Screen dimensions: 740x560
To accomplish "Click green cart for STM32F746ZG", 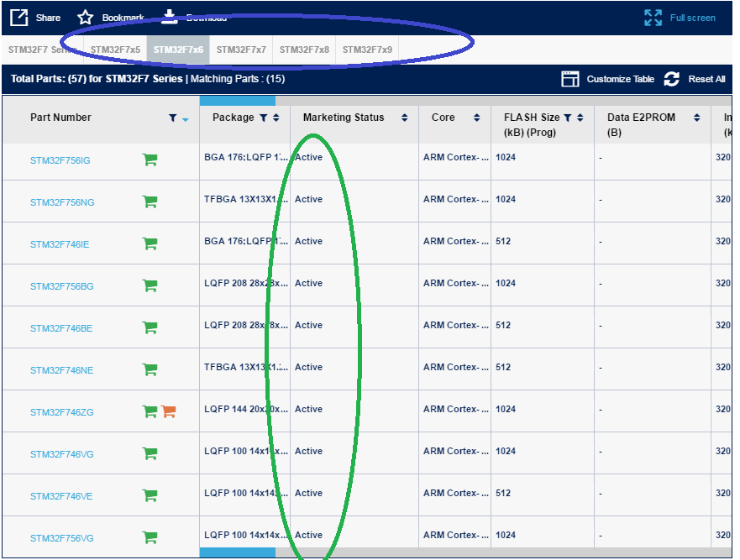I will [150, 411].
